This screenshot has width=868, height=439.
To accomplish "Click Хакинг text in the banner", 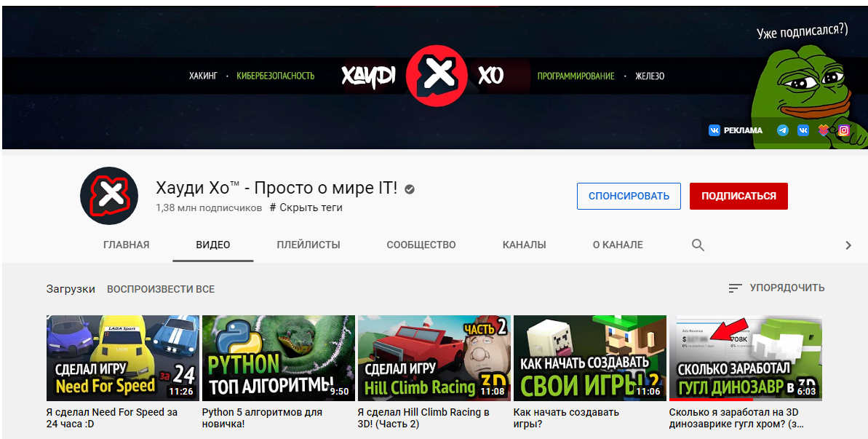I will pyautogui.click(x=203, y=76).
